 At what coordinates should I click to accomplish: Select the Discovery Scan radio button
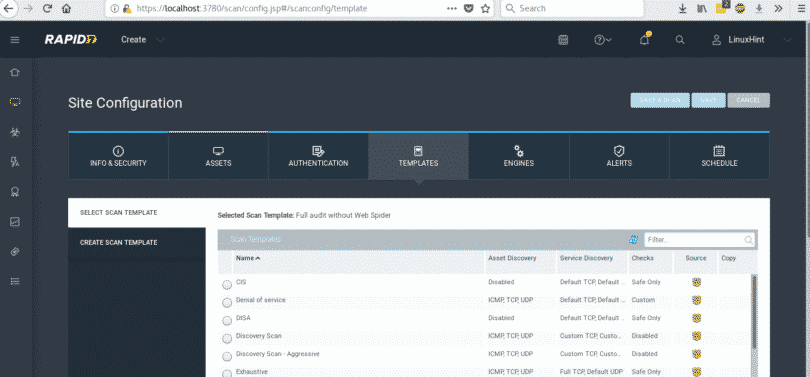[x=227, y=339]
